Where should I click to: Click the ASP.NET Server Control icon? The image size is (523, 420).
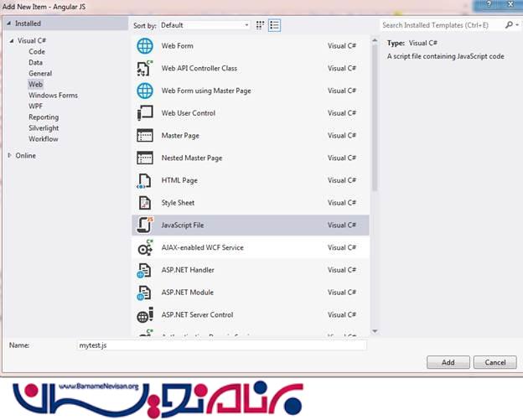tap(145, 315)
